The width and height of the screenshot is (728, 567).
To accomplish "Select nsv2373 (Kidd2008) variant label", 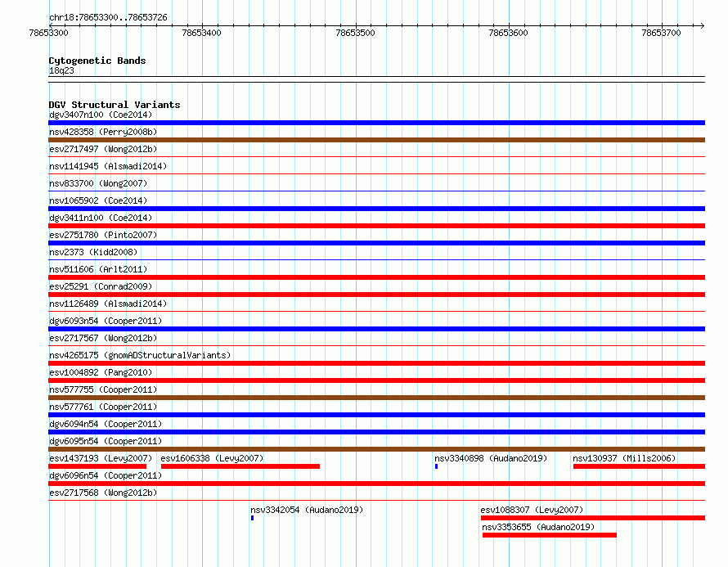I will [93, 252].
